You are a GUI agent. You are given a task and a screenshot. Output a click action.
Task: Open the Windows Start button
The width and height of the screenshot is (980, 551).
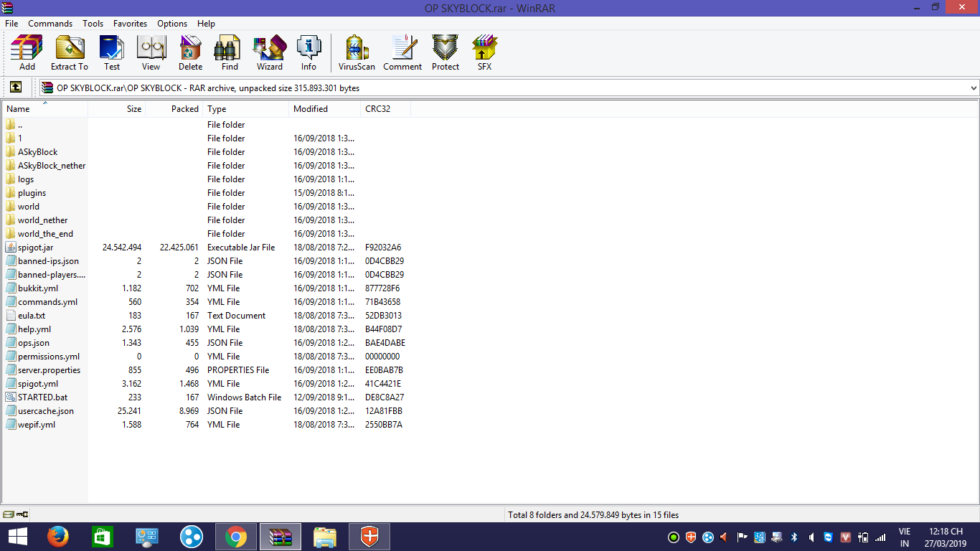(17, 537)
